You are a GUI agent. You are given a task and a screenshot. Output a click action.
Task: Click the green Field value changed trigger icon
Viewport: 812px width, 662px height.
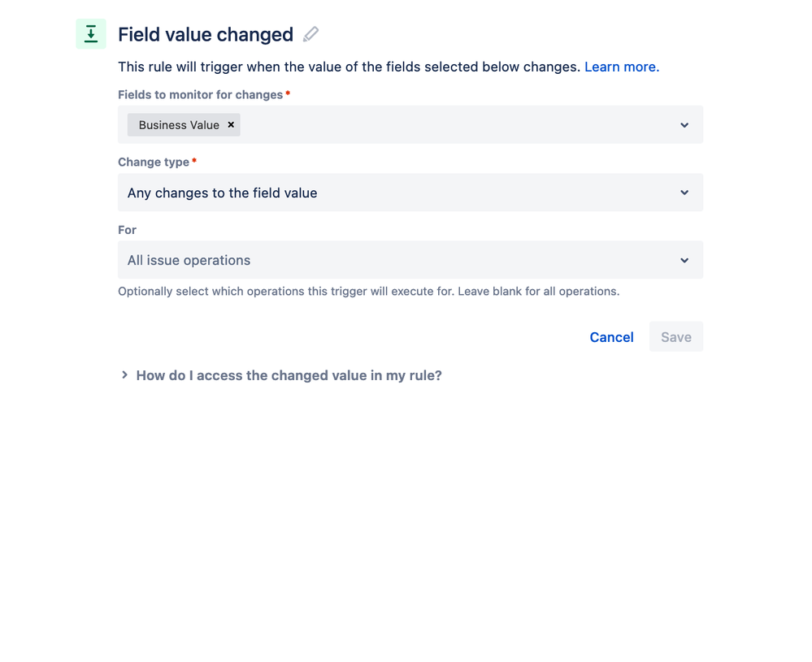pyautogui.click(x=91, y=34)
